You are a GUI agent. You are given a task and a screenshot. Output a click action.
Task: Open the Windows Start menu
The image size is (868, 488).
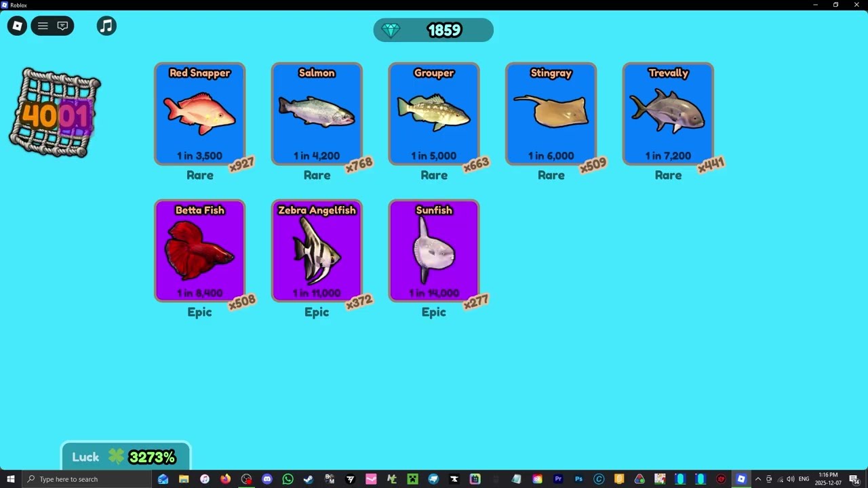11,479
